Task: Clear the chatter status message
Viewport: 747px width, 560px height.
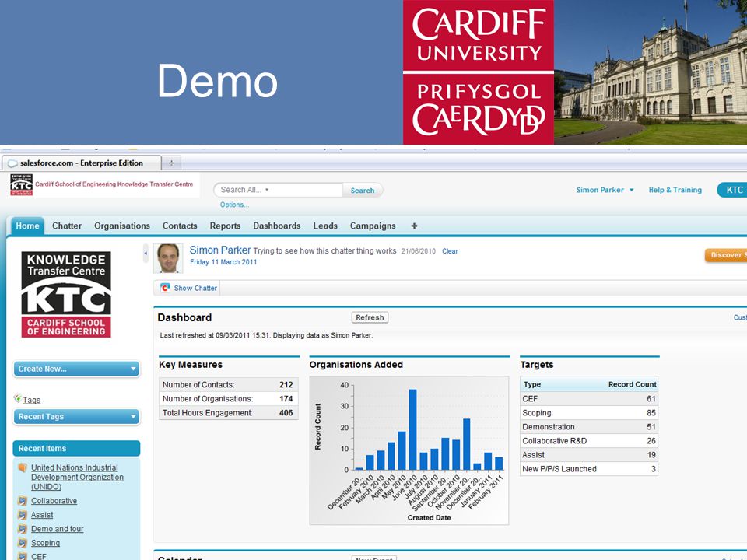Action: 450,251
